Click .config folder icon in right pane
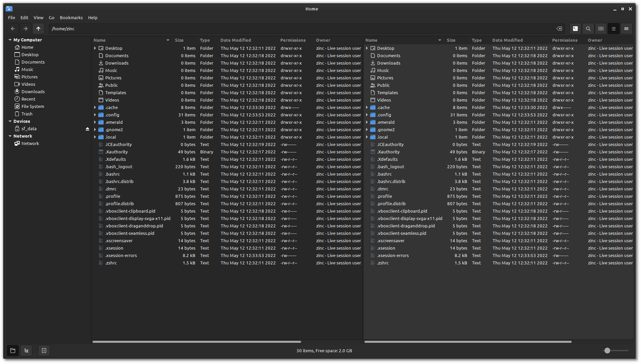The height and width of the screenshot is (364, 641). 373,115
